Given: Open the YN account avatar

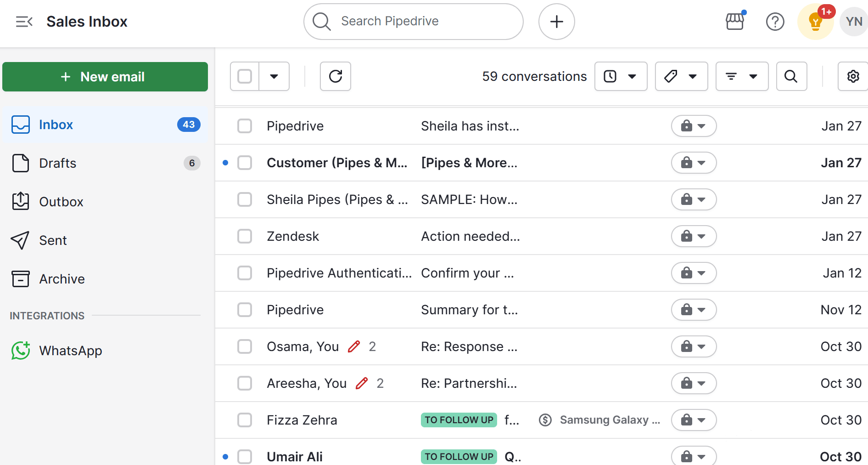Looking at the screenshot, I should [x=854, y=22].
